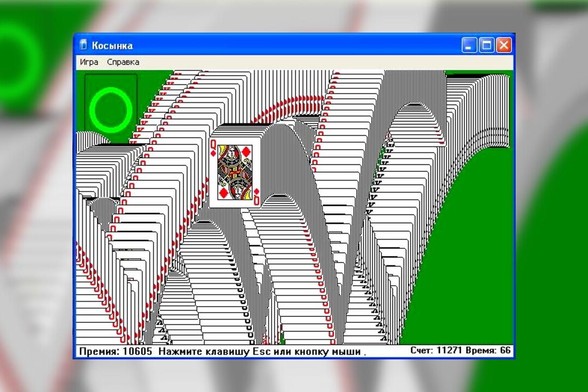Click the Время: 66 timer text
588x392 pixels.
(x=488, y=351)
